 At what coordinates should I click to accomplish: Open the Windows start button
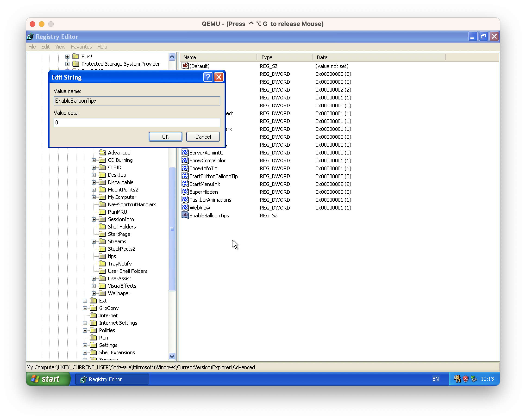pyautogui.click(x=48, y=379)
